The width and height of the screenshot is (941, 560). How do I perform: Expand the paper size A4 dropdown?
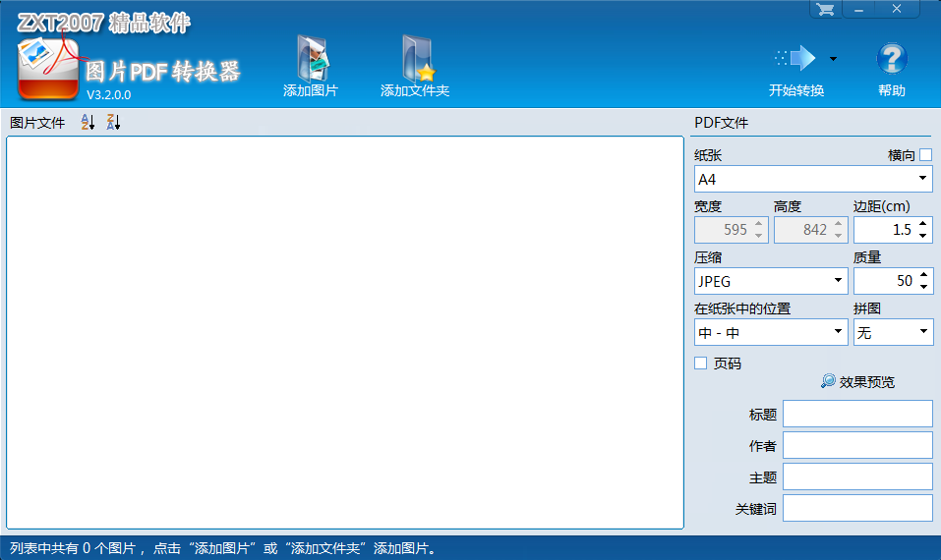pyautogui.click(x=923, y=180)
